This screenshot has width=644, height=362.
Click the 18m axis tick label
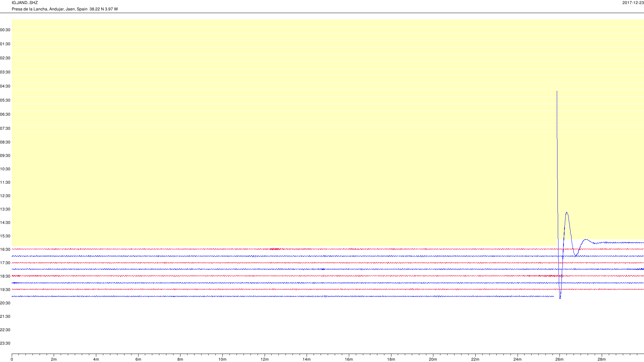pos(391,359)
